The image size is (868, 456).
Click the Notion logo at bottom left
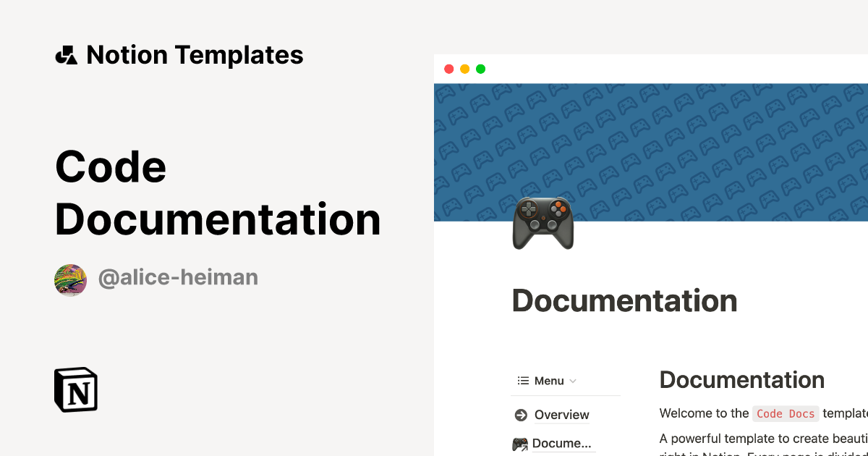75,389
